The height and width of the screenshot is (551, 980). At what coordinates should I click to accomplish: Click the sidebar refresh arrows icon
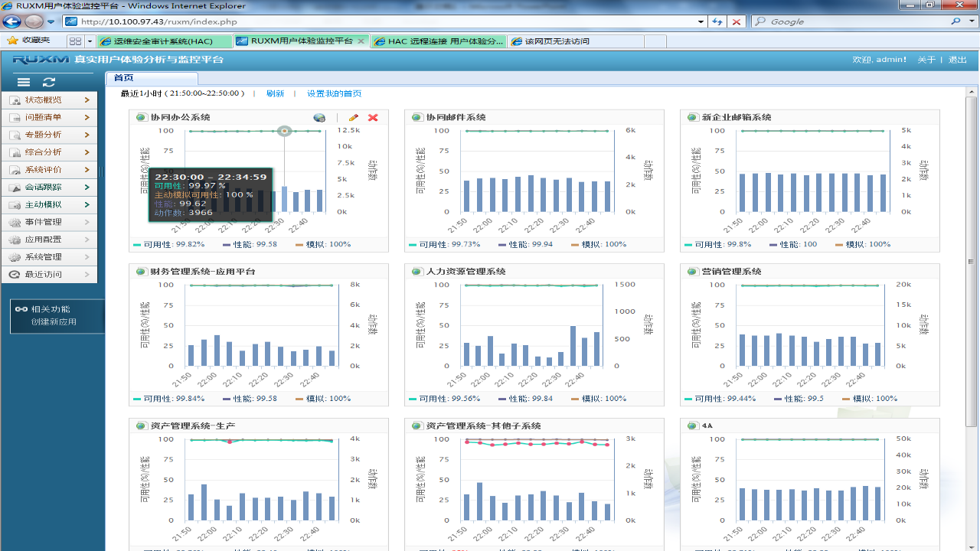coord(49,82)
